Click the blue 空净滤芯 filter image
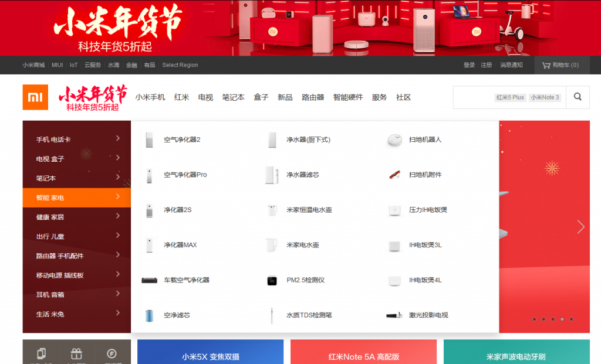The height and width of the screenshot is (364, 601). 150,316
